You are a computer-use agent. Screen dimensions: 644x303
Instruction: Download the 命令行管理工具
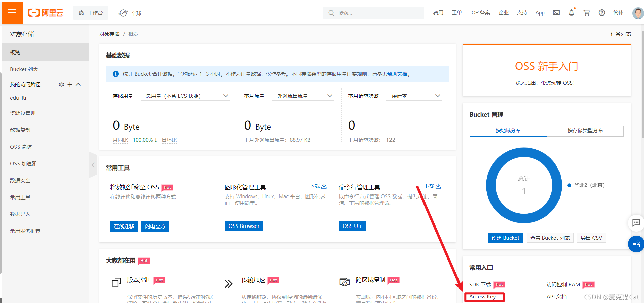(x=433, y=186)
